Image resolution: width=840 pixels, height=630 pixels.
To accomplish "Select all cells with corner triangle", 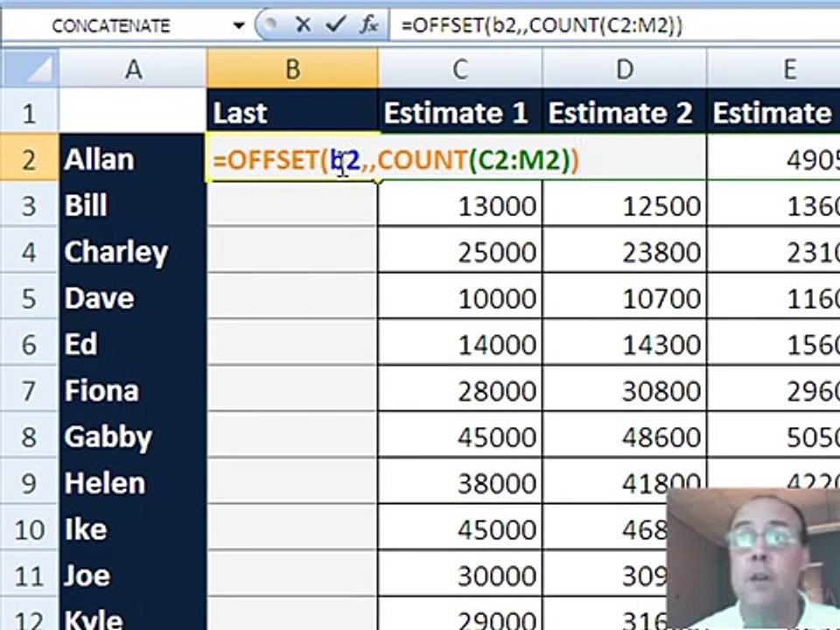I will click(x=30, y=69).
